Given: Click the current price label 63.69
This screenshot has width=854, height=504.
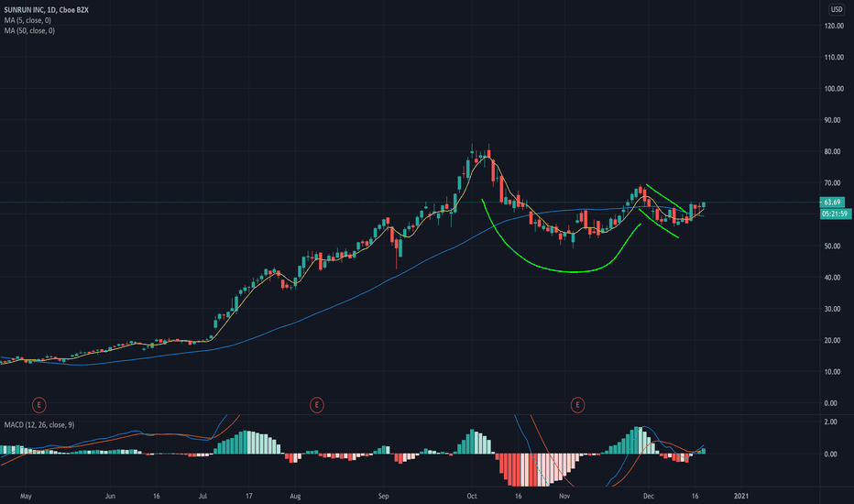Looking at the screenshot, I should (832, 203).
